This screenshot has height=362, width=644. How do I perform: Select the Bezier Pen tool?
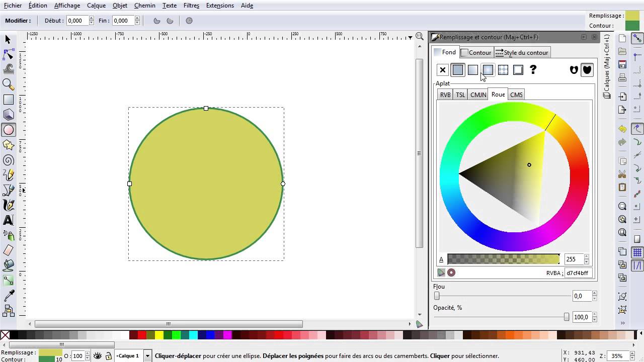pyautogui.click(x=8, y=190)
